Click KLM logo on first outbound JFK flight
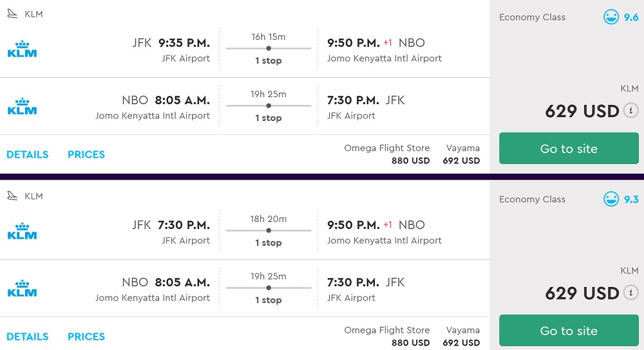 [x=22, y=50]
